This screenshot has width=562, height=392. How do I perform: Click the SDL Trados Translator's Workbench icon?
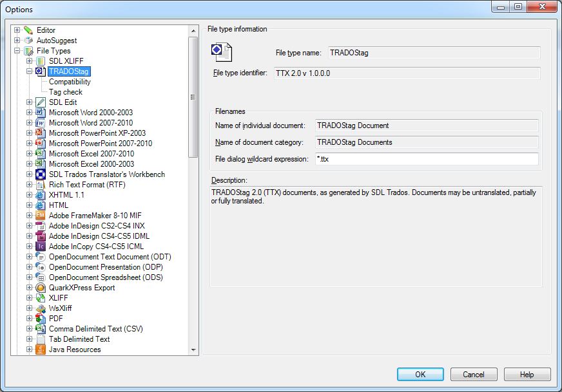click(41, 174)
